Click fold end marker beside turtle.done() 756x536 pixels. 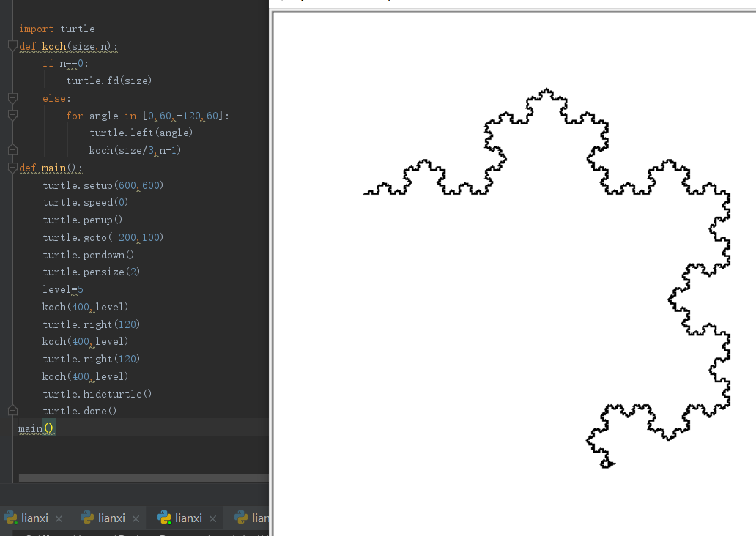tap(13, 411)
